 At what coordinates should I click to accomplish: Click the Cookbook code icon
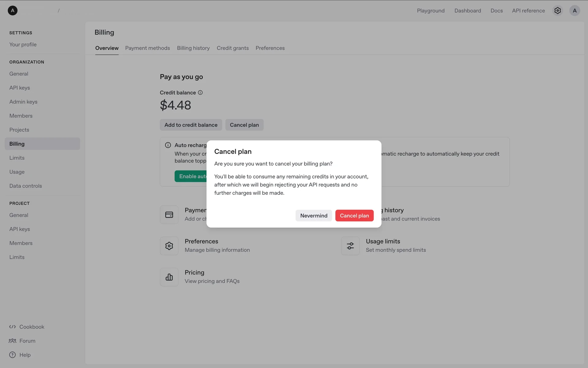click(13, 327)
